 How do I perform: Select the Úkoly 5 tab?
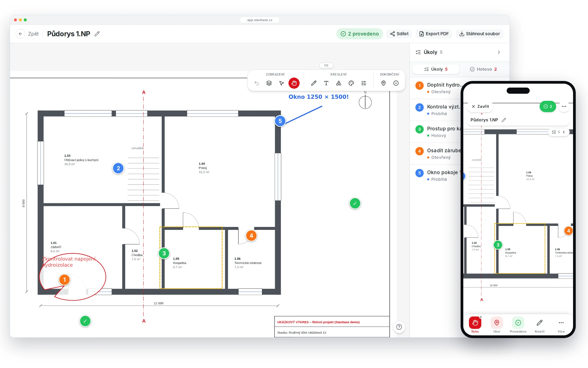[x=436, y=69]
